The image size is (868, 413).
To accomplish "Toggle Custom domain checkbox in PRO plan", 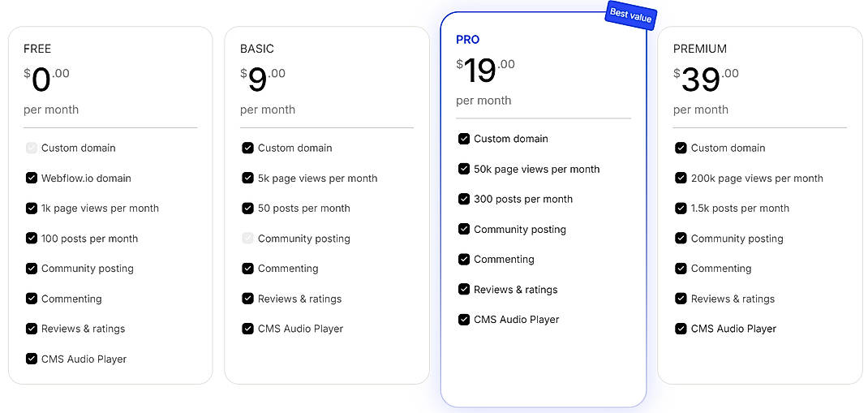I will 464,139.
